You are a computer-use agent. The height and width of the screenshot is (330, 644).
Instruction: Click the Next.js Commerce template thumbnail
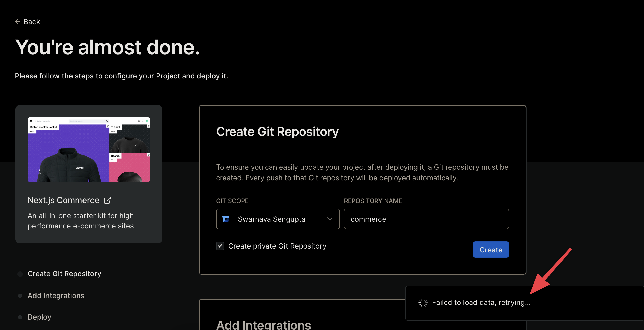(x=89, y=150)
